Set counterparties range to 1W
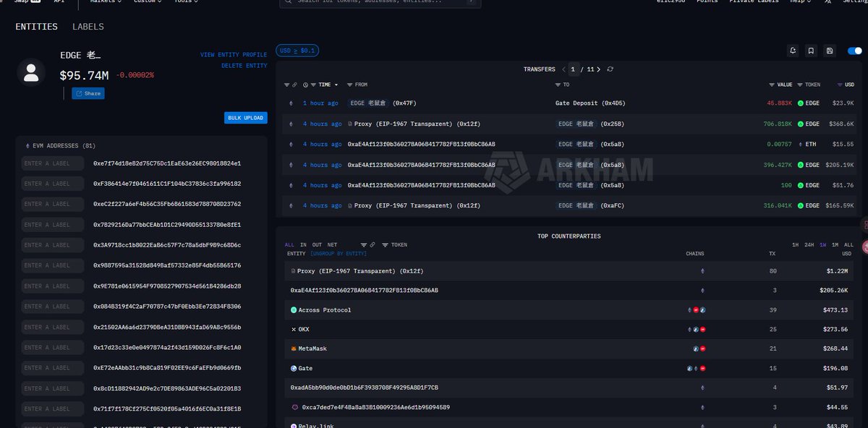 823,245
